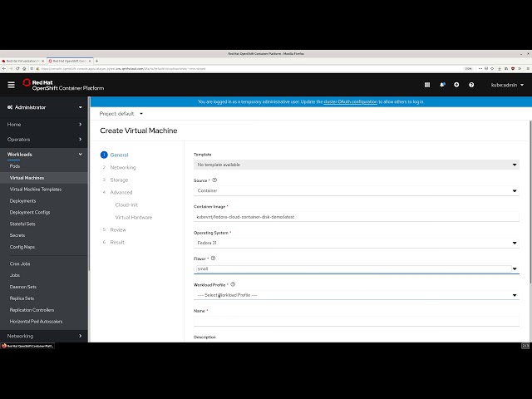This screenshot has height=399, width=532.
Task: Toggle the hamburger navigation menu
Action: click(x=11, y=85)
